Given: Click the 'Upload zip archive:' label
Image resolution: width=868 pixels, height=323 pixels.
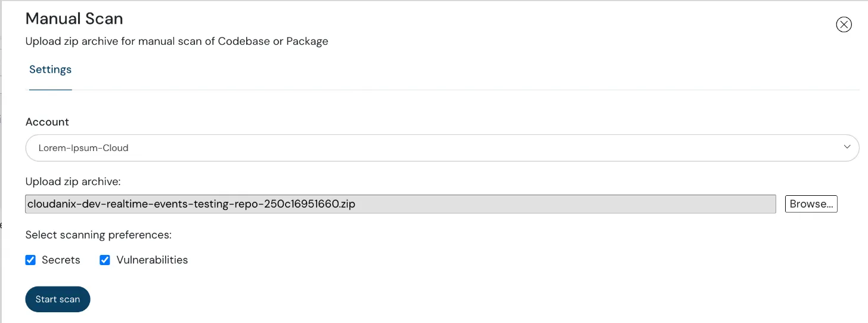Looking at the screenshot, I should [73, 182].
